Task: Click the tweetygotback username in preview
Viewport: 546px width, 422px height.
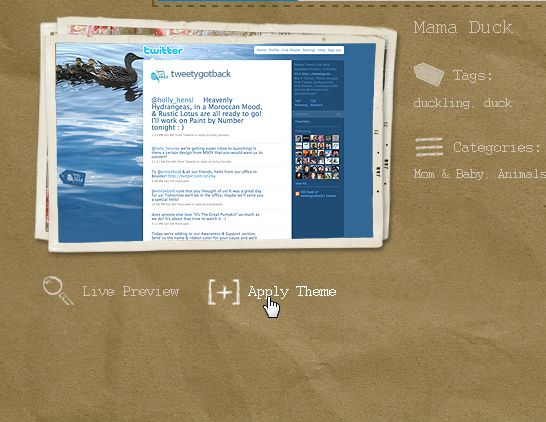Action: 201,74
